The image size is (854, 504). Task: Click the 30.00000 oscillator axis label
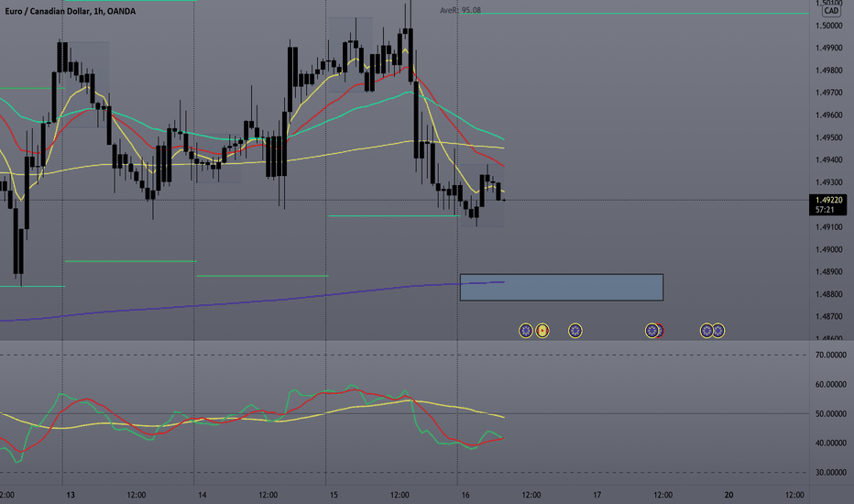(830, 473)
